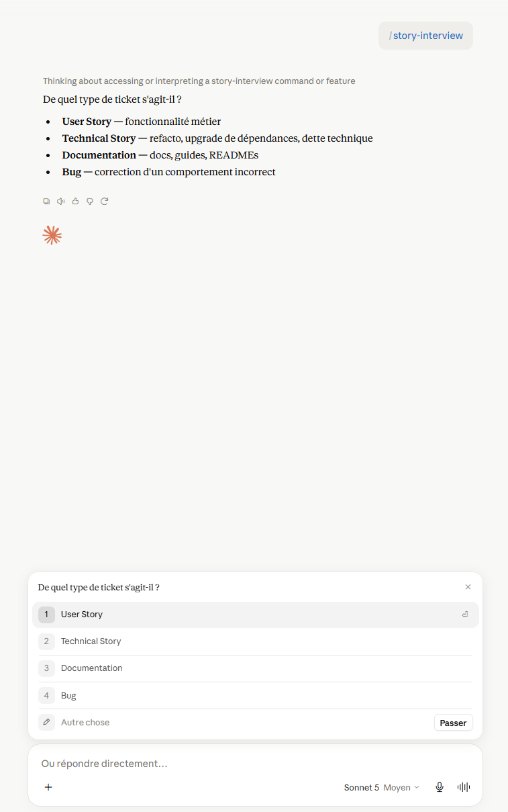The height and width of the screenshot is (812, 508).
Task: Start dictation with microphone icon
Action: [x=440, y=787]
